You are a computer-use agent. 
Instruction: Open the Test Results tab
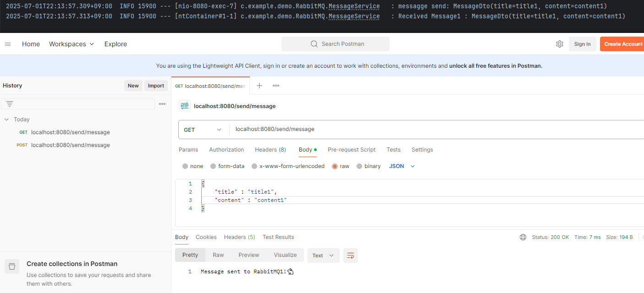pyautogui.click(x=278, y=237)
